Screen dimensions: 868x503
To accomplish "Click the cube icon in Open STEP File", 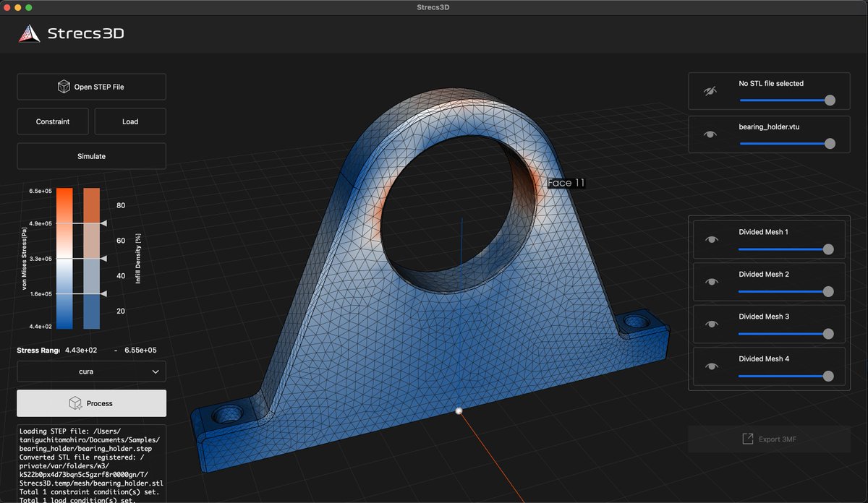I will (x=64, y=87).
